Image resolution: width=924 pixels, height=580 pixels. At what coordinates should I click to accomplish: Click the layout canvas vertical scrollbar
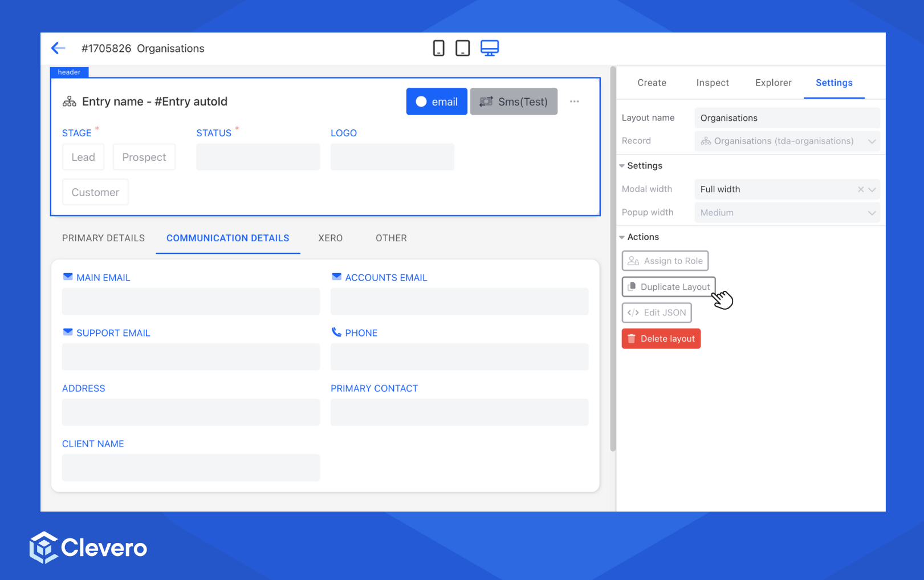[613, 259]
